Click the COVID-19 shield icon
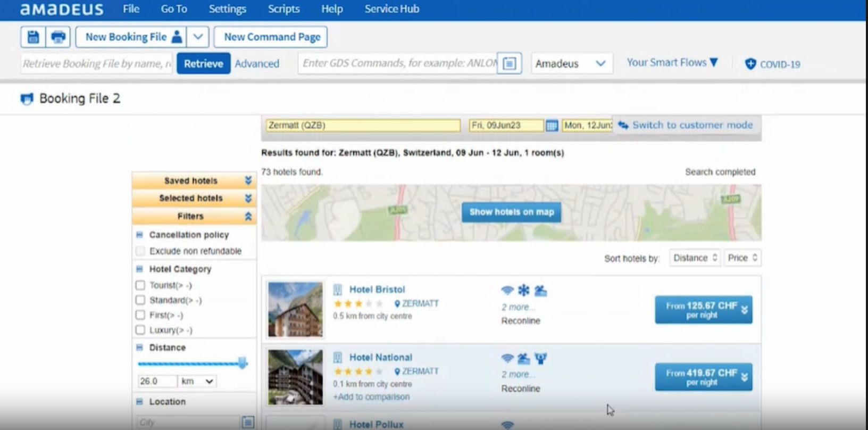The height and width of the screenshot is (430, 868). coord(750,64)
